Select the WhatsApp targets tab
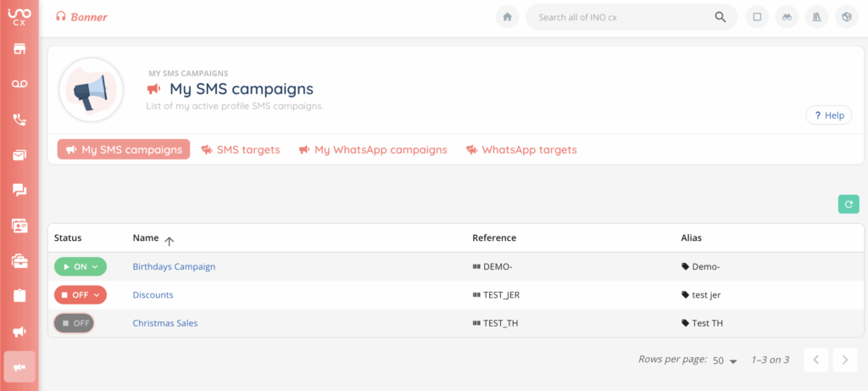Screen dimensions: 868x391 point(521,150)
